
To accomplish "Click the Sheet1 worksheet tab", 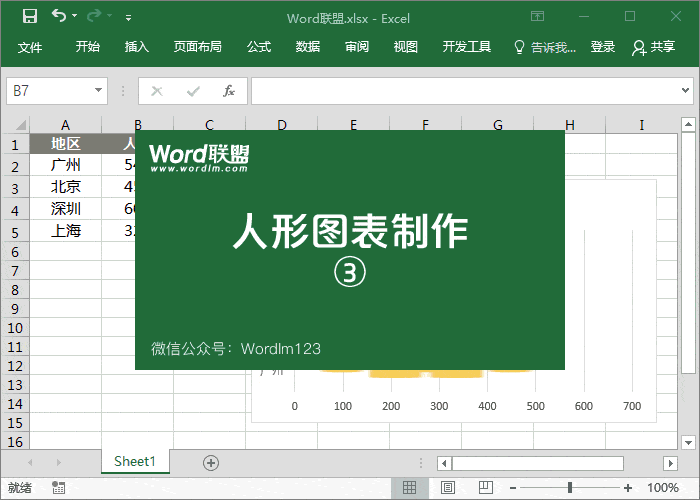I will 135,461.
